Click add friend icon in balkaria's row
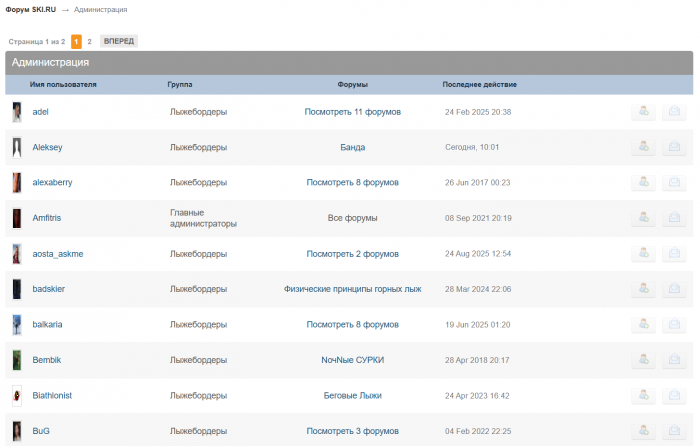This screenshot has height=446, width=700. (643, 325)
